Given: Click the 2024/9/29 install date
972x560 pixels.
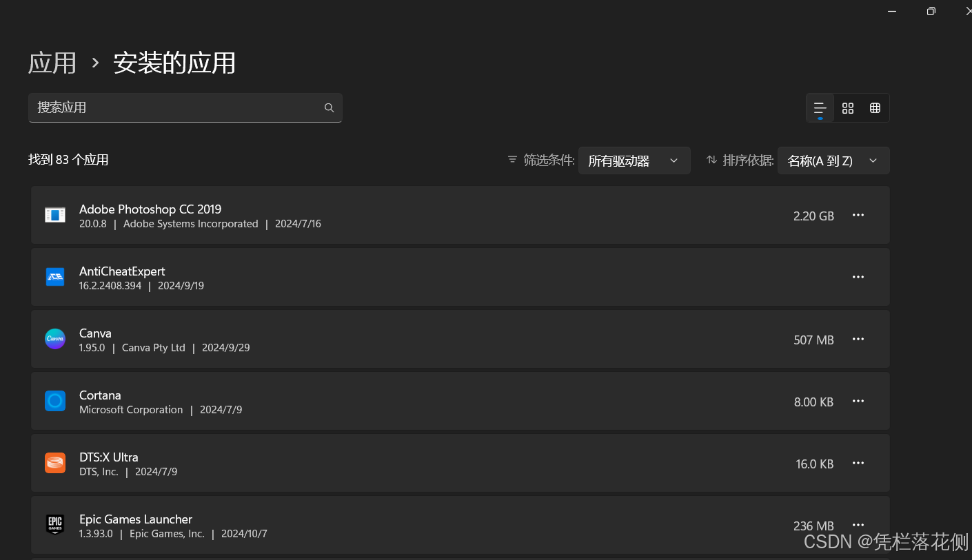Looking at the screenshot, I should point(226,348).
